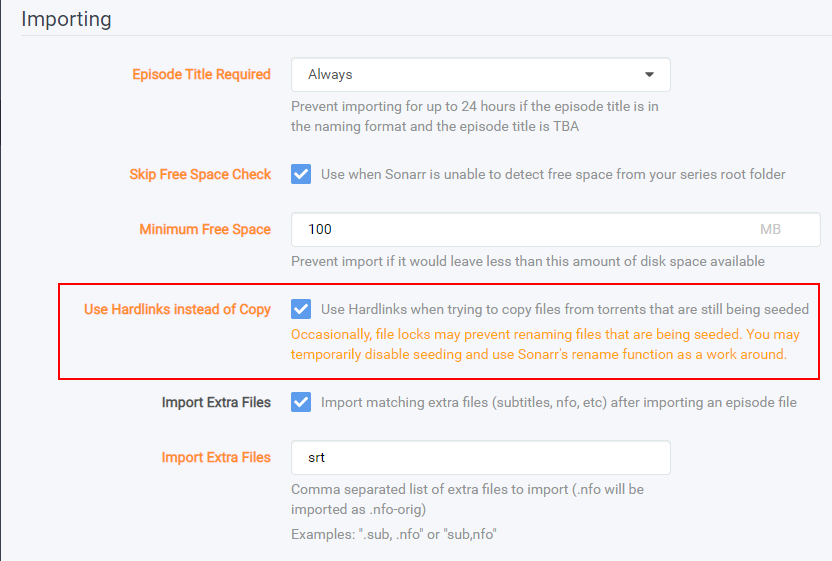832x561 pixels.
Task: Uncheck the Import matching extra files checkbox
Action: 301,402
